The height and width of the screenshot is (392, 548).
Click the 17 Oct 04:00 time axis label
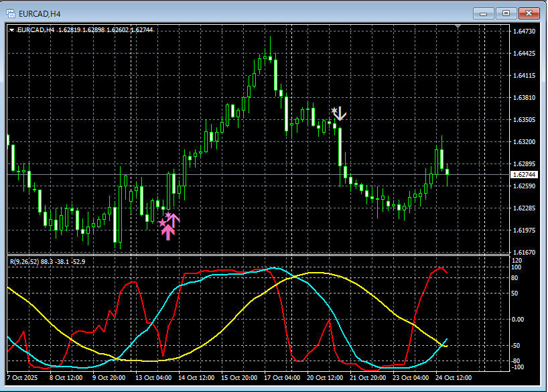(281, 377)
